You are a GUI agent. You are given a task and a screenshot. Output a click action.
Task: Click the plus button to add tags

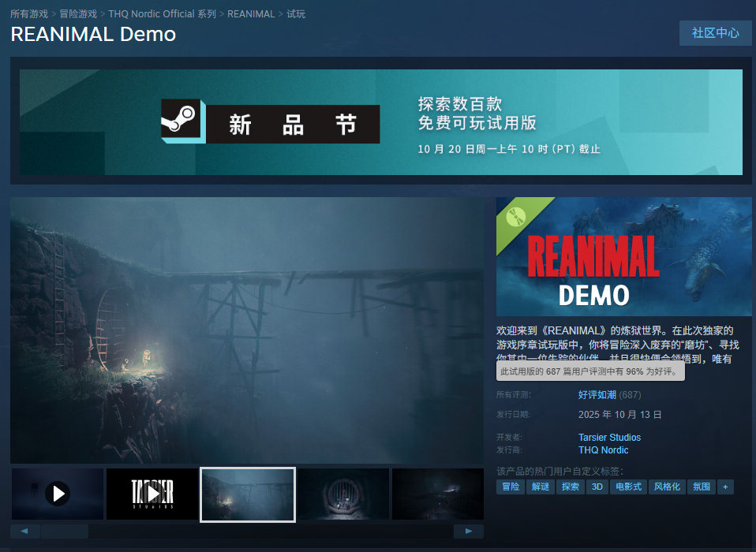pos(725,487)
